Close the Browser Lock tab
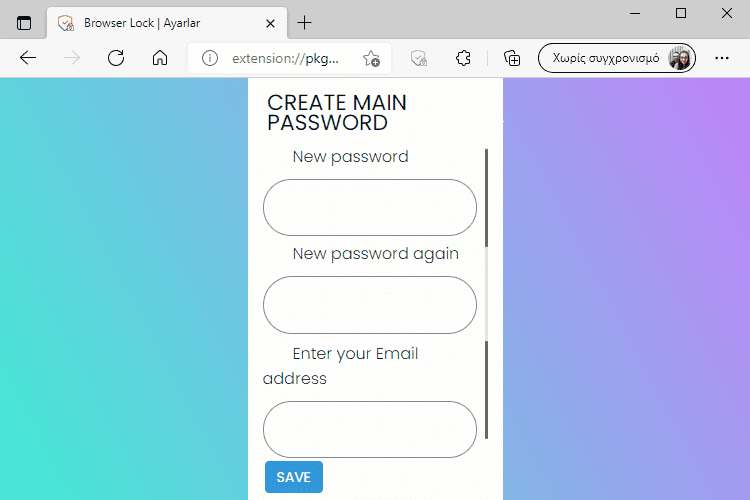Image resolution: width=750 pixels, height=500 pixels. click(270, 23)
